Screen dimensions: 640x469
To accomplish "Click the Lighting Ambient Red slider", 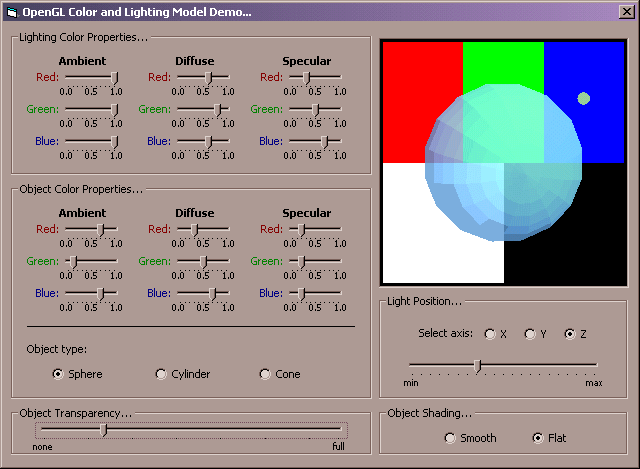I will [x=115, y=77].
